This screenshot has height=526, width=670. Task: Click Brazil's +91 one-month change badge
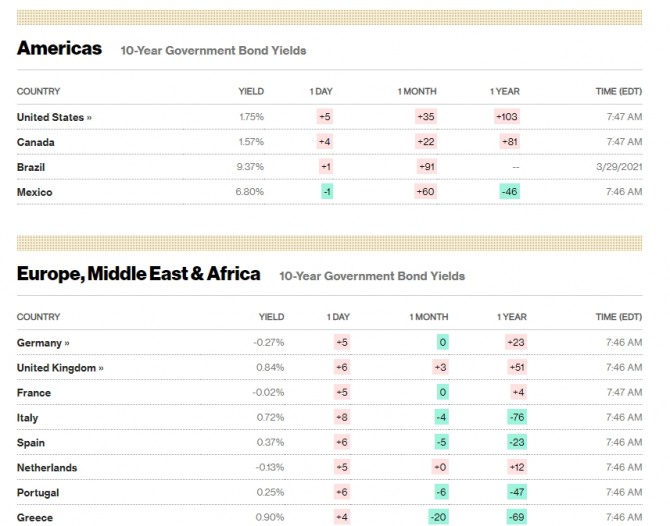coord(426,167)
